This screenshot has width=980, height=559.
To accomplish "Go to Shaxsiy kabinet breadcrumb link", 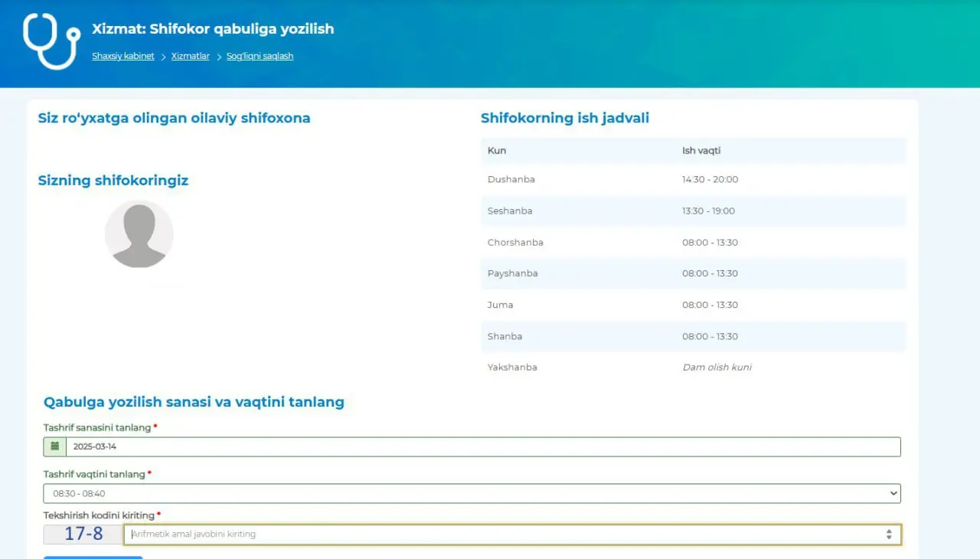I will point(123,56).
